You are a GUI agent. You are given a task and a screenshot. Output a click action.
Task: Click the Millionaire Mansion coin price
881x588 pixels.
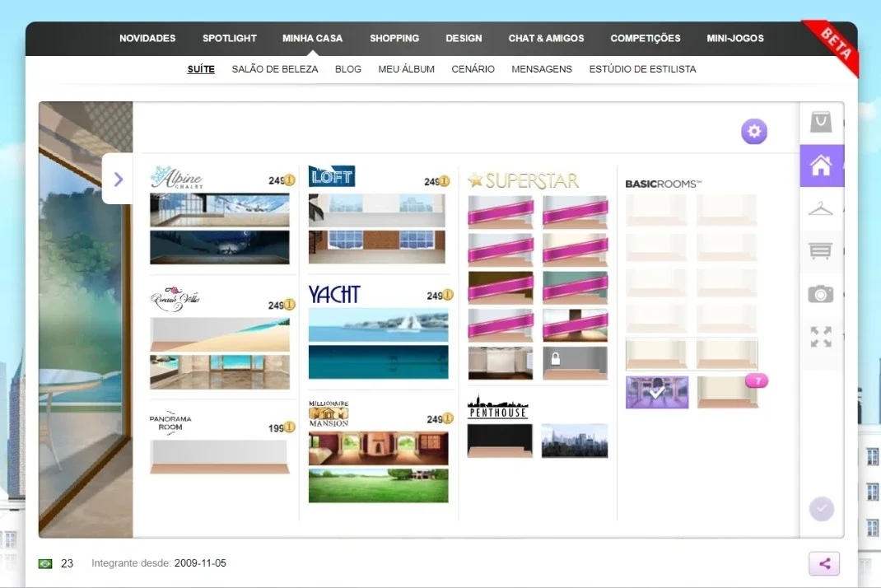(x=440, y=419)
